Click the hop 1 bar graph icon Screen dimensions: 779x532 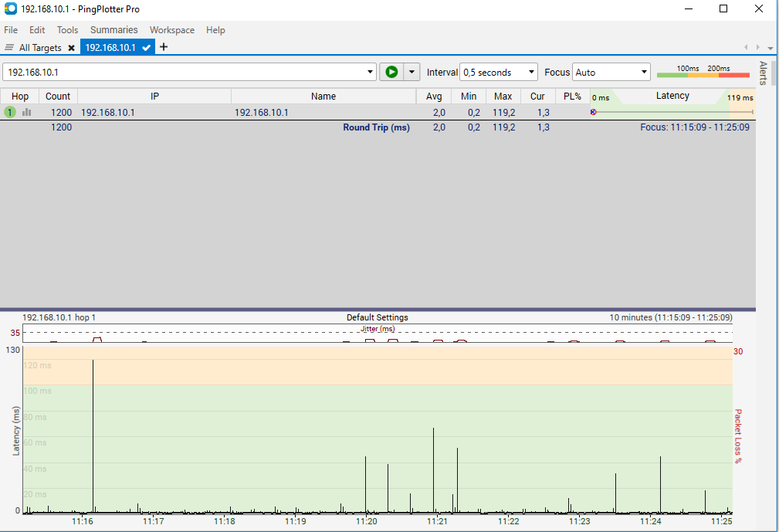pos(27,112)
